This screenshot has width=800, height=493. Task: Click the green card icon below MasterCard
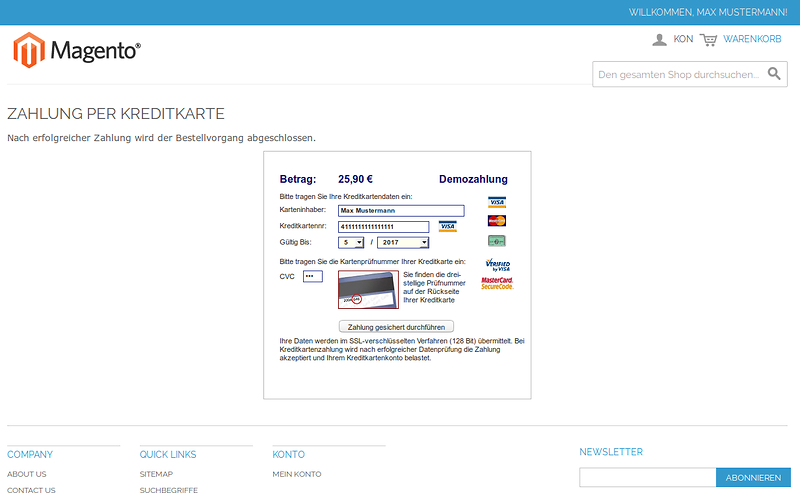click(497, 240)
